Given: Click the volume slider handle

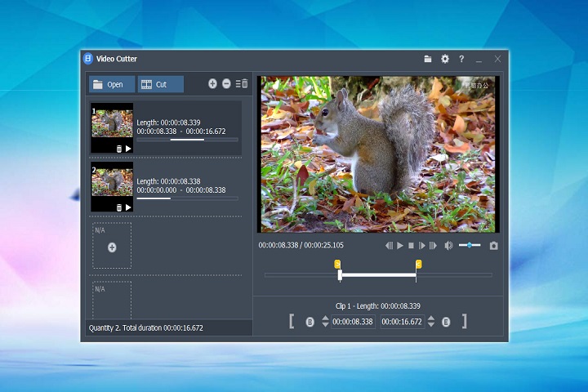Looking at the screenshot, I should [469, 245].
